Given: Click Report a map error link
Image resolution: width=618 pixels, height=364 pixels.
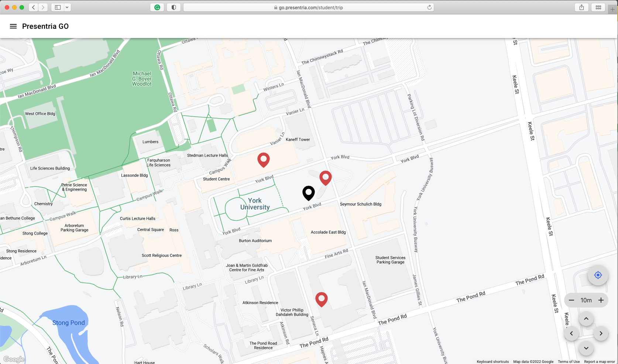Looking at the screenshot, I should pyautogui.click(x=599, y=362).
